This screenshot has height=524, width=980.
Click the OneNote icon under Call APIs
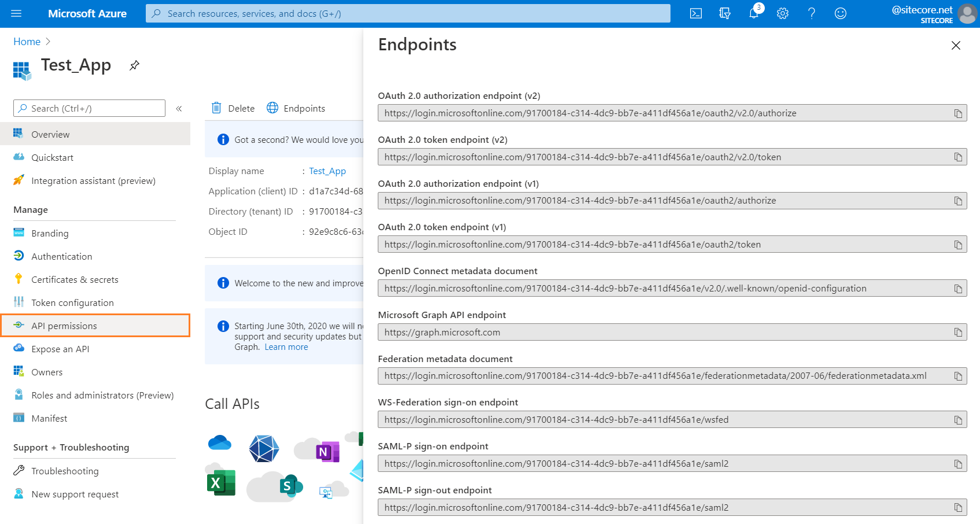pyautogui.click(x=327, y=451)
